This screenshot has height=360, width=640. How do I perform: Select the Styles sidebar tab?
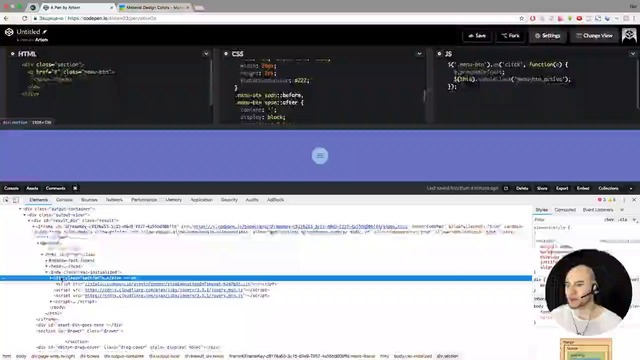click(542, 210)
